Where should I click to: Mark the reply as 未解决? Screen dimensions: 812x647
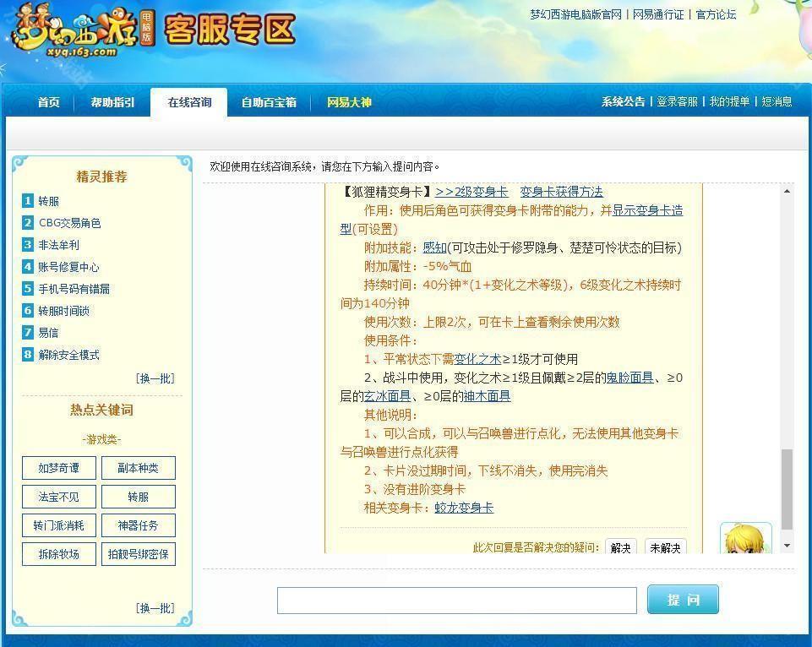coord(666,546)
